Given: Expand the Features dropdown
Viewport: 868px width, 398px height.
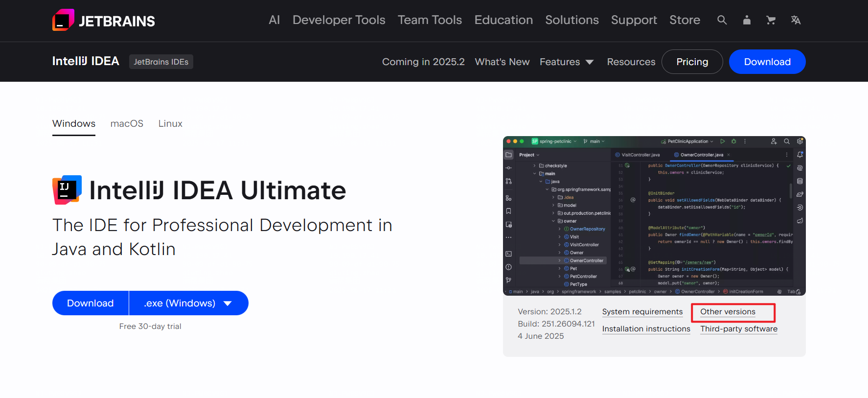Looking at the screenshot, I should point(567,62).
